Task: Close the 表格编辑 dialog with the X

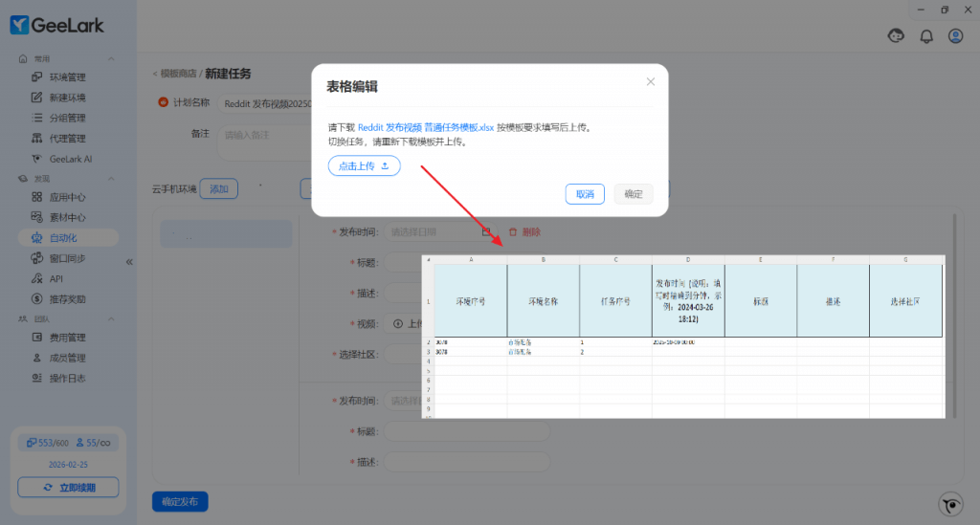Action: [x=651, y=82]
